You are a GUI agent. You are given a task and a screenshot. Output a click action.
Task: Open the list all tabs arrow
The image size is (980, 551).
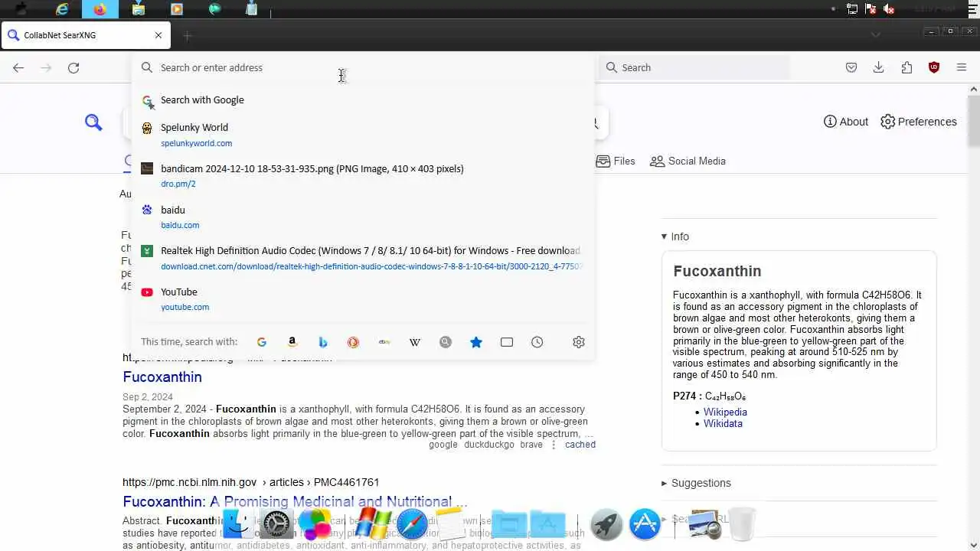[875, 34]
